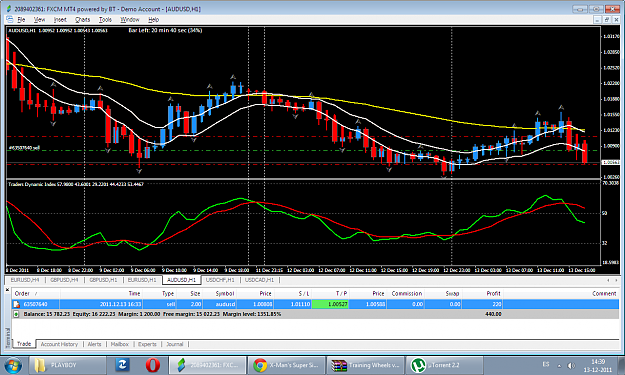
Task: Click the volume speaker tray icon
Action: (x=571, y=365)
